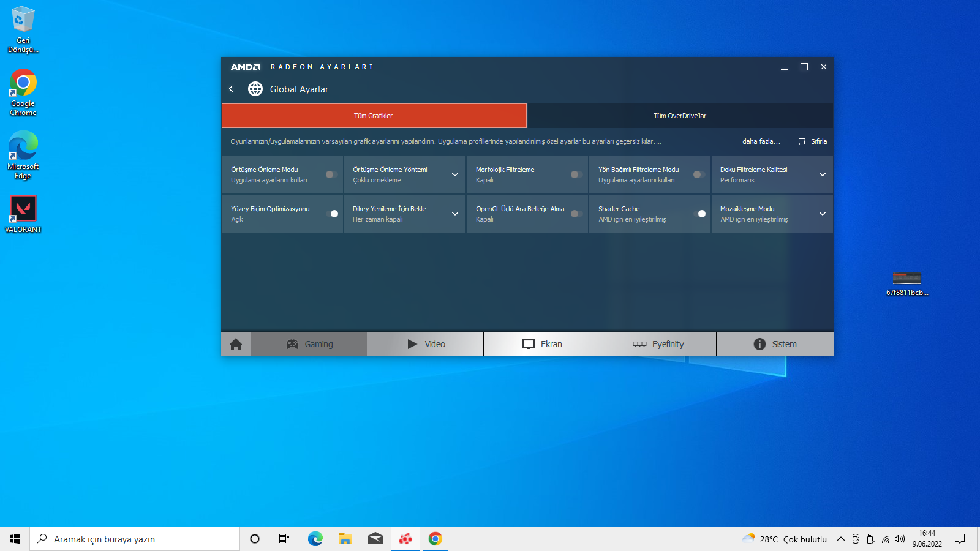The width and height of the screenshot is (980, 551).
Task: Expand the Doku Filtreleme Kalitesi dropdown
Action: [x=823, y=174]
